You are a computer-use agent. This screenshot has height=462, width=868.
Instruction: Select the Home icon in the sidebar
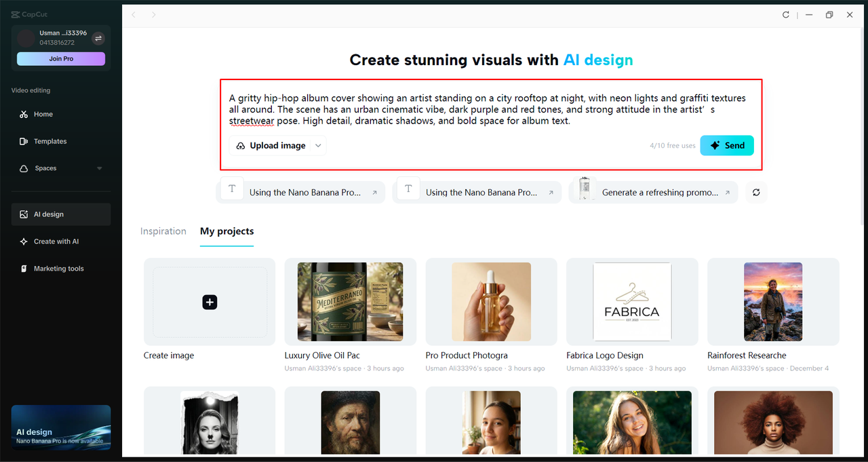(24, 114)
